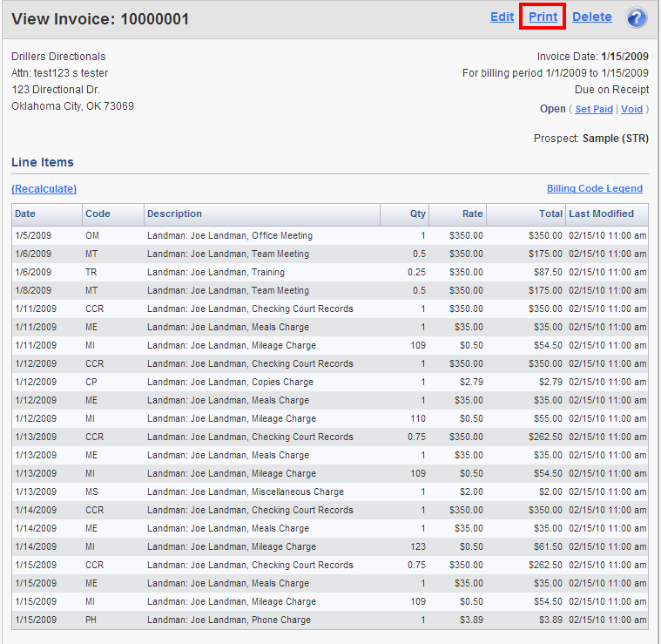Click the Rate column header
This screenshot has height=644, width=661.
[x=472, y=214]
